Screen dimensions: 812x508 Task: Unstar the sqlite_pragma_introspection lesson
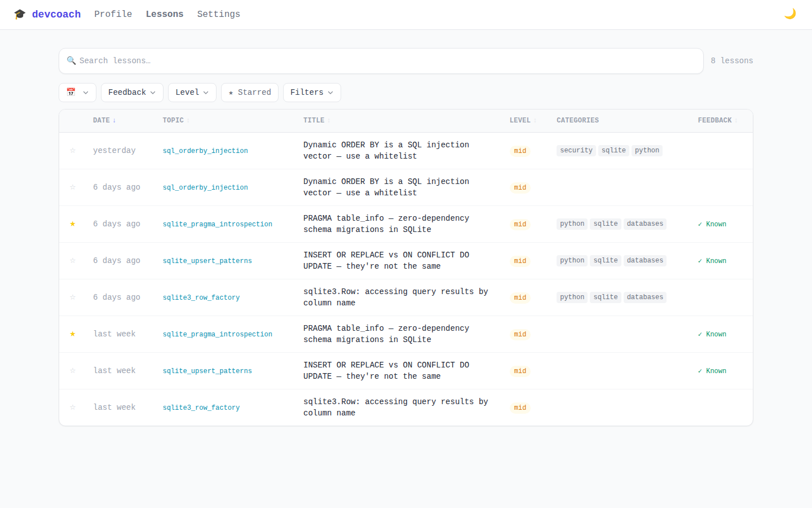pyautogui.click(x=72, y=224)
